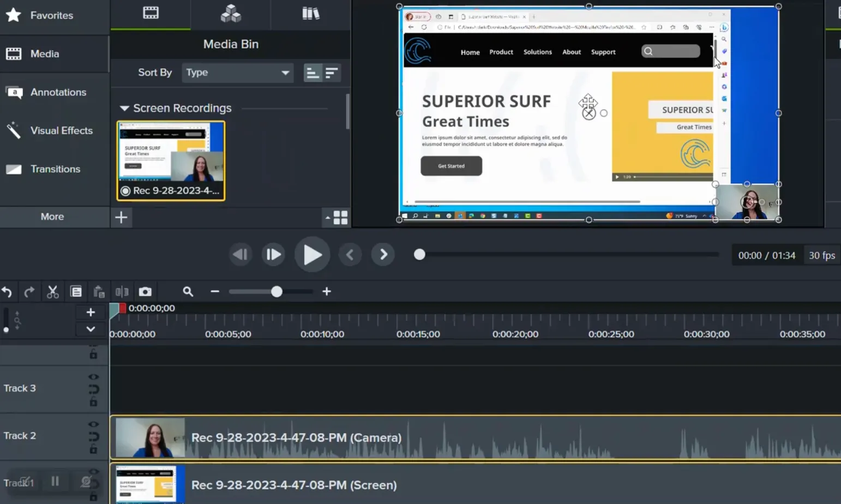Toggle magnetic mode on Track 2

point(94,437)
